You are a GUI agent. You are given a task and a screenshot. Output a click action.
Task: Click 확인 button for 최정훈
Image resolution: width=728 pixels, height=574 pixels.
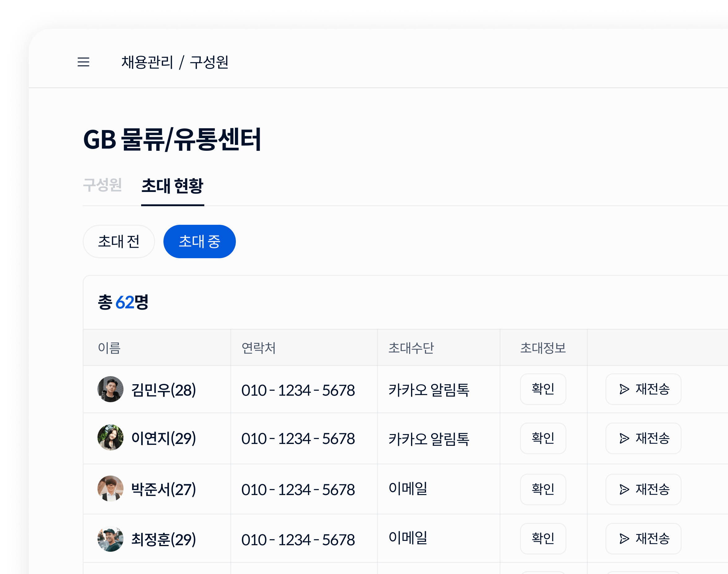click(x=543, y=539)
